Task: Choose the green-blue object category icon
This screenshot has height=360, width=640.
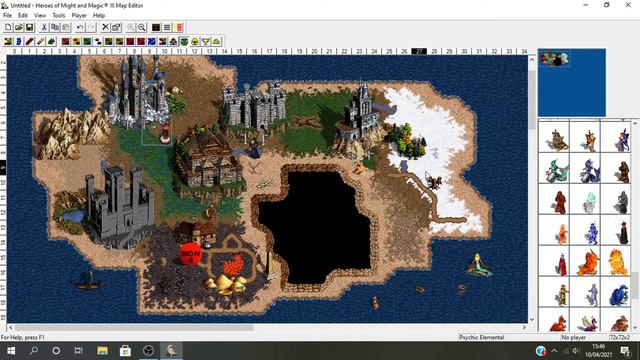Action: pos(87,41)
